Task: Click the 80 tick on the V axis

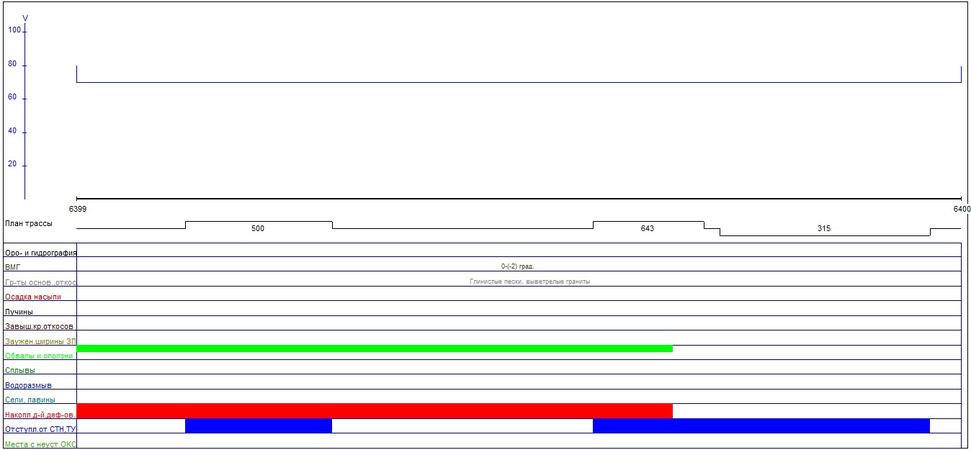Action: tap(12, 64)
